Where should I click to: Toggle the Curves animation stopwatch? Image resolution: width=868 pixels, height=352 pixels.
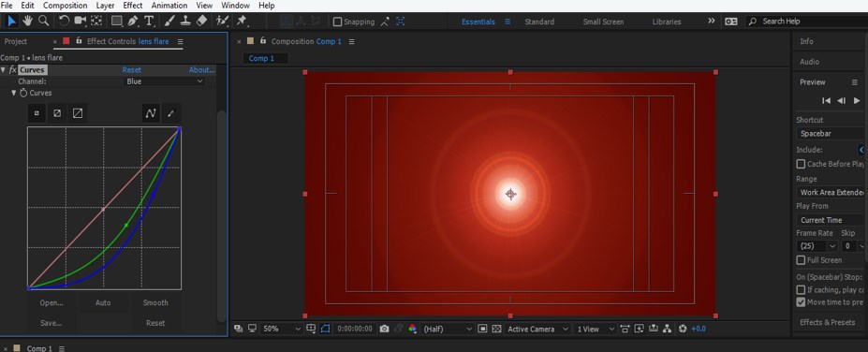pyautogui.click(x=23, y=93)
